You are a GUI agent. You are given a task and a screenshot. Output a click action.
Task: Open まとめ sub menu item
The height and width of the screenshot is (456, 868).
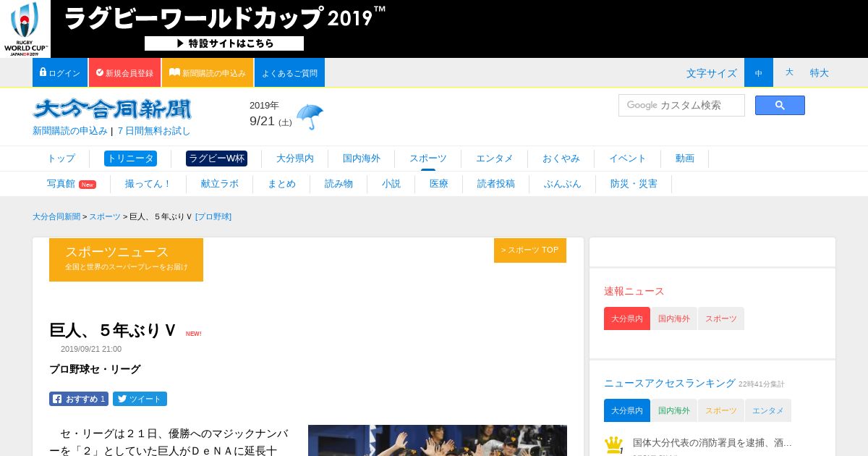pos(281,184)
